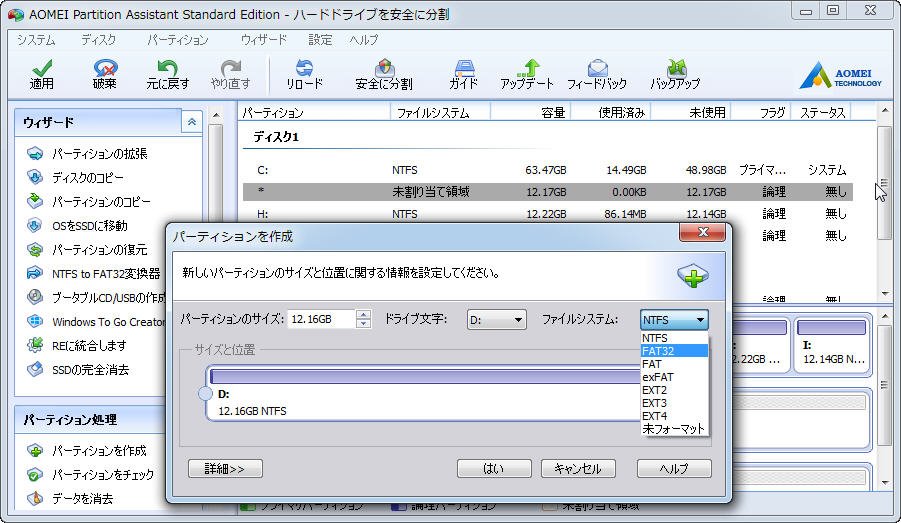Viewport: 901px width, 523px height.
Task: Launch the OSをSSDに移動 wizard
Action: 77,226
